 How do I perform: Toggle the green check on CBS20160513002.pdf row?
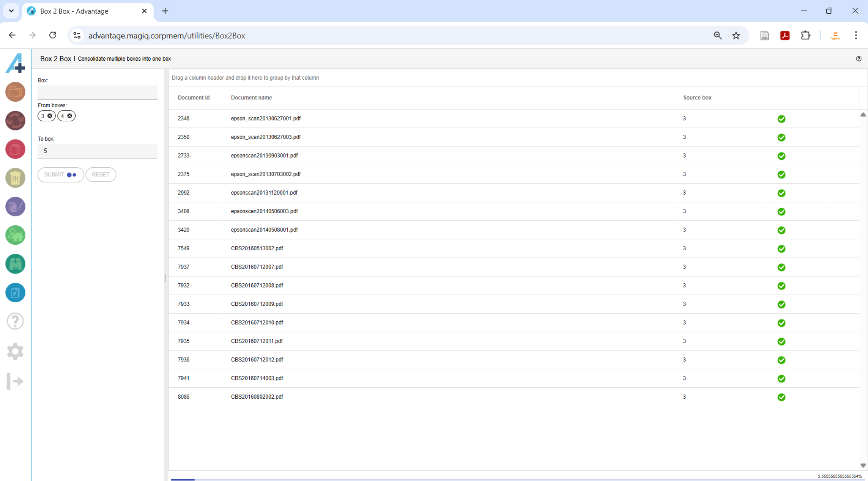coord(781,249)
